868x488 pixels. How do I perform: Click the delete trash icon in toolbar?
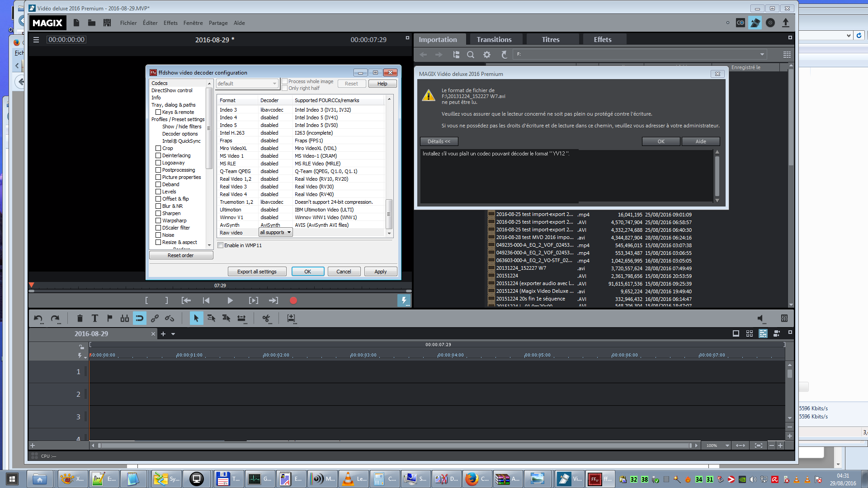(x=80, y=319)
